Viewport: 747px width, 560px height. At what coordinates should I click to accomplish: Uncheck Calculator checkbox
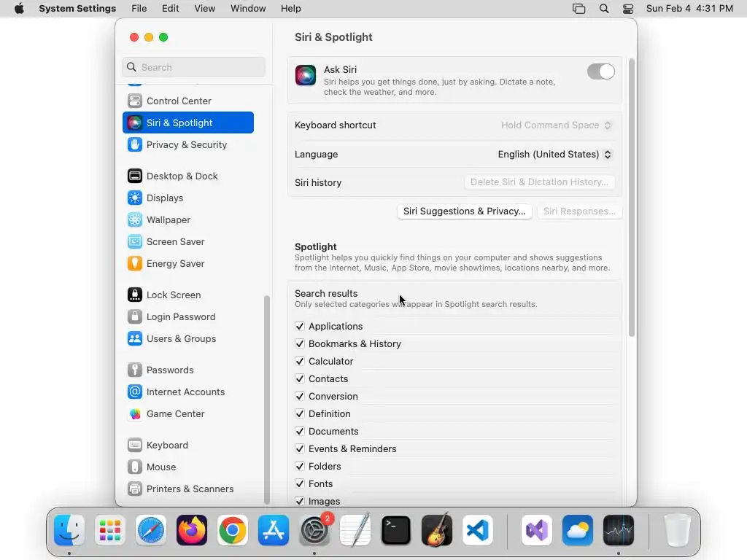[x=300, y=361]
